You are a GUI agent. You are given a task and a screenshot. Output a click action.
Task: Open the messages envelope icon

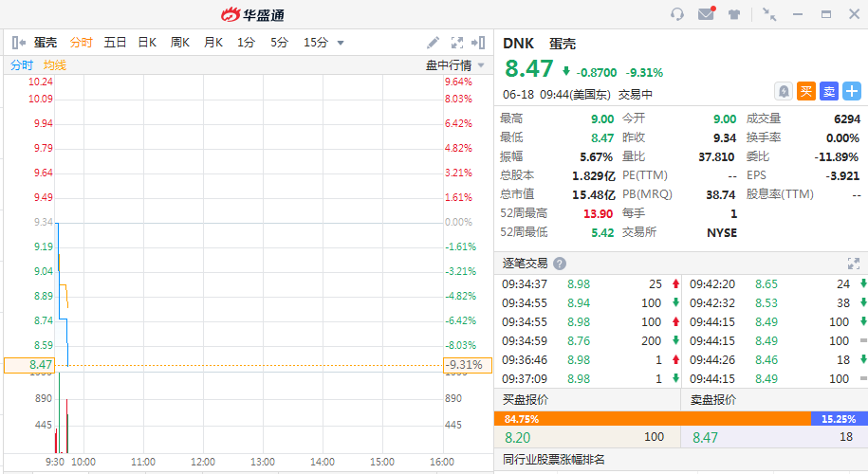click(705, 14)
